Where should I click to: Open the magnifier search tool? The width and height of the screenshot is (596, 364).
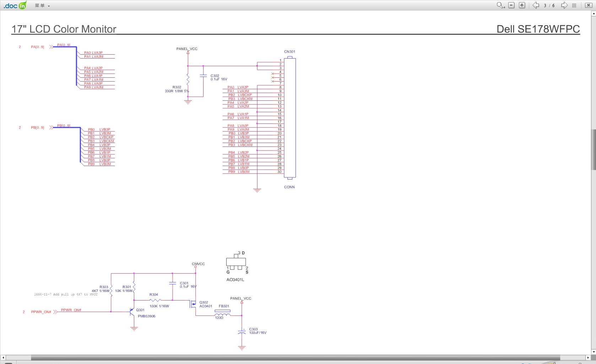click(500, 5)
